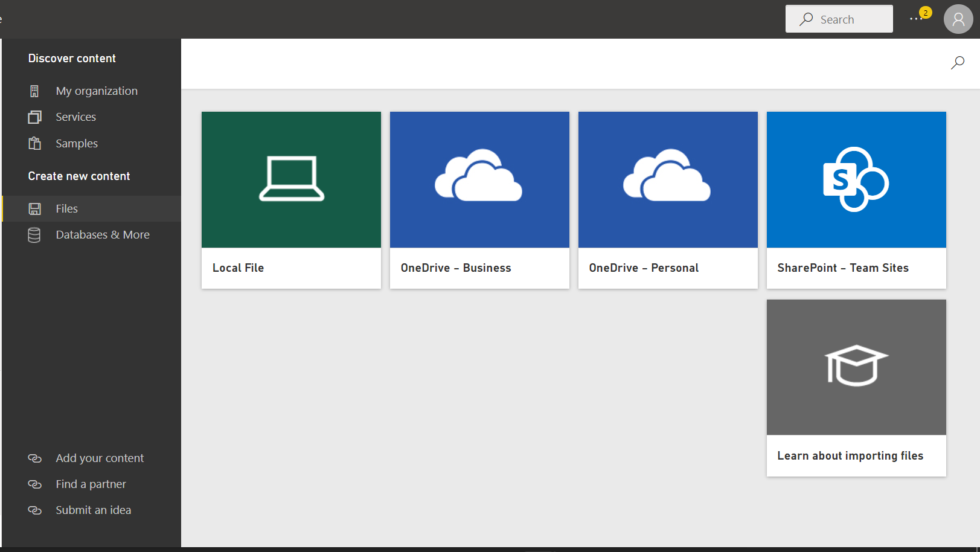Click the My organization building icon
Image resolution: width=980 pixels, height=552 pixels.
[34, 91]
